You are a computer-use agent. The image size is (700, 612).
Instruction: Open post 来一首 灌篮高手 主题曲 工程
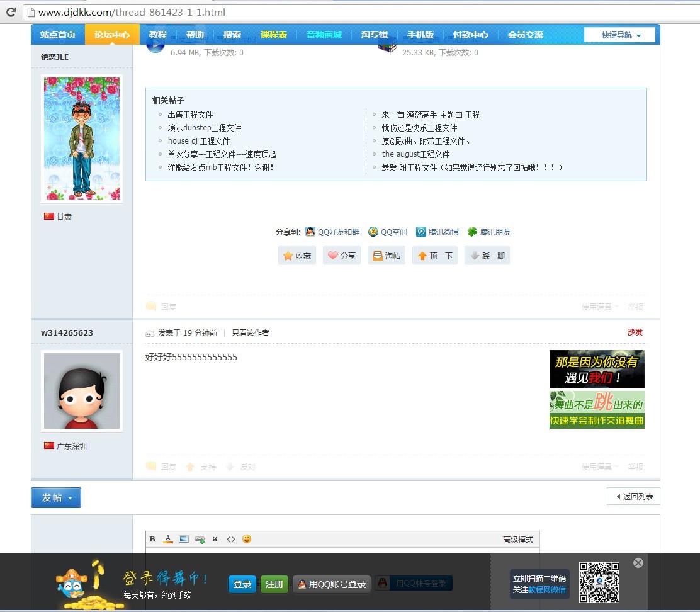pyautogui.click(x=431, y=115)
